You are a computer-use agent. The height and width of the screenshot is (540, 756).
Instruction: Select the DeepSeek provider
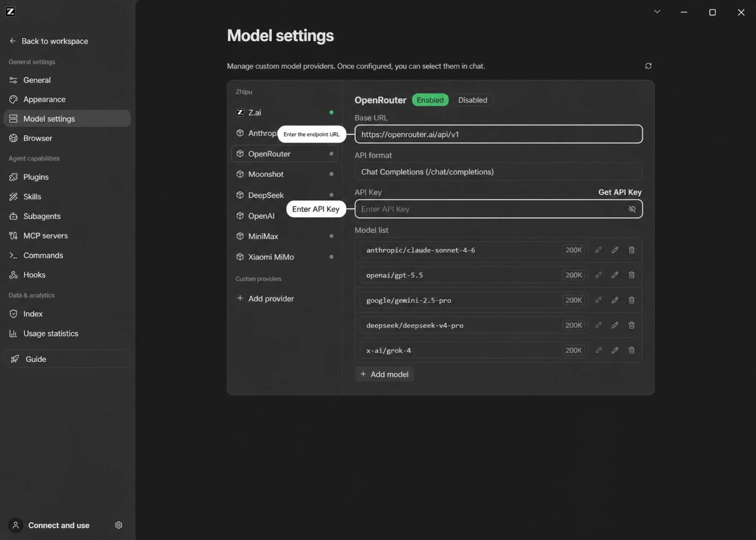(284, 195)
